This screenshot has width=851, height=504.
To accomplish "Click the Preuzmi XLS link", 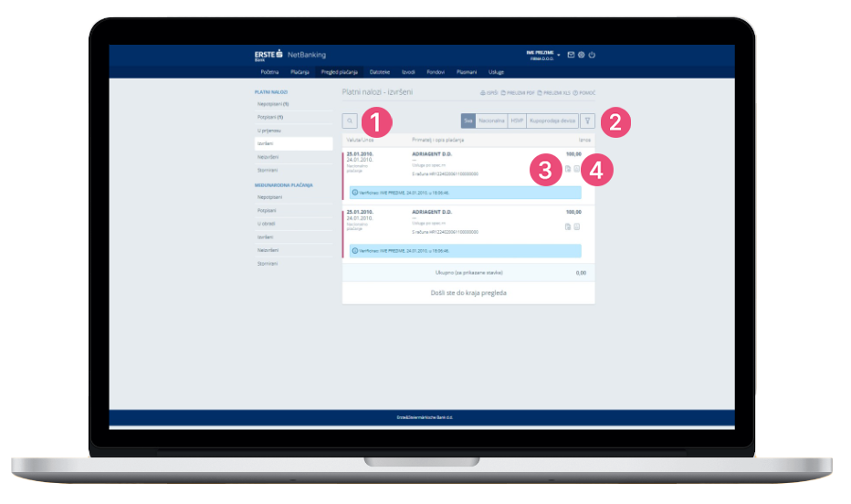I will tap(553, 93).
